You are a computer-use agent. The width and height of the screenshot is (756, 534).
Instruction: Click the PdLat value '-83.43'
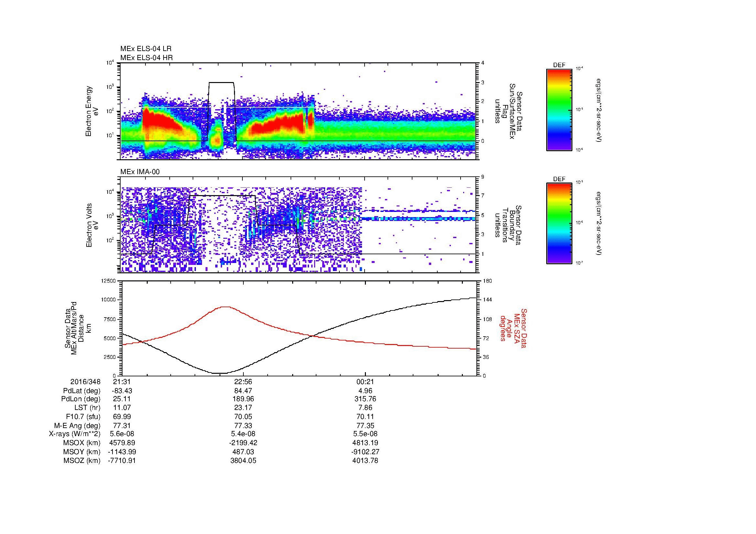(x=122, y=391)
